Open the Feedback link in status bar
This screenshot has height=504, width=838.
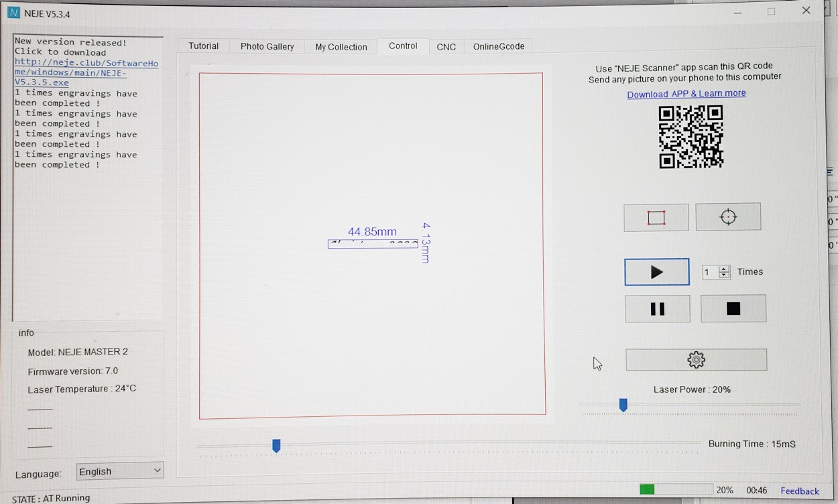(x=799, y=491)
